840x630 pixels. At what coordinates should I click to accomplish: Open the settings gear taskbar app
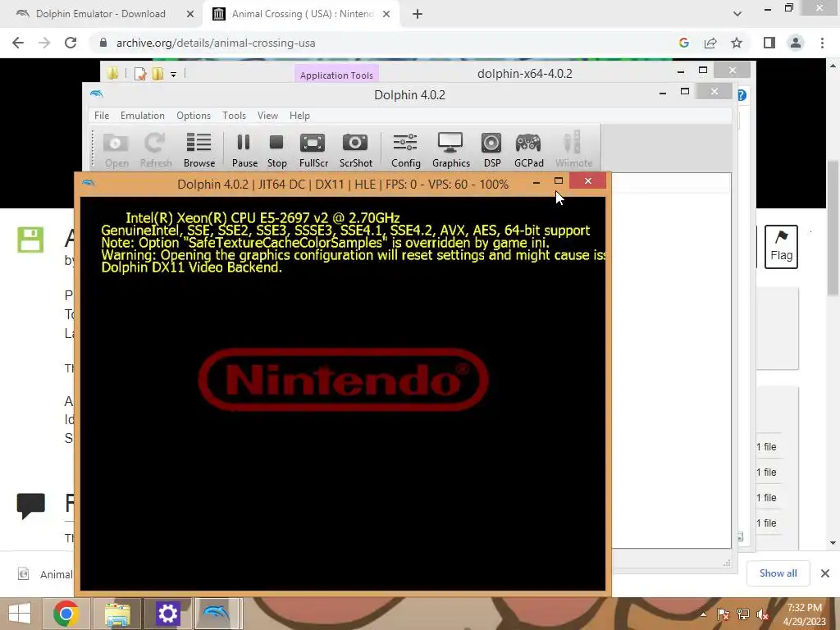pos(167,614)
